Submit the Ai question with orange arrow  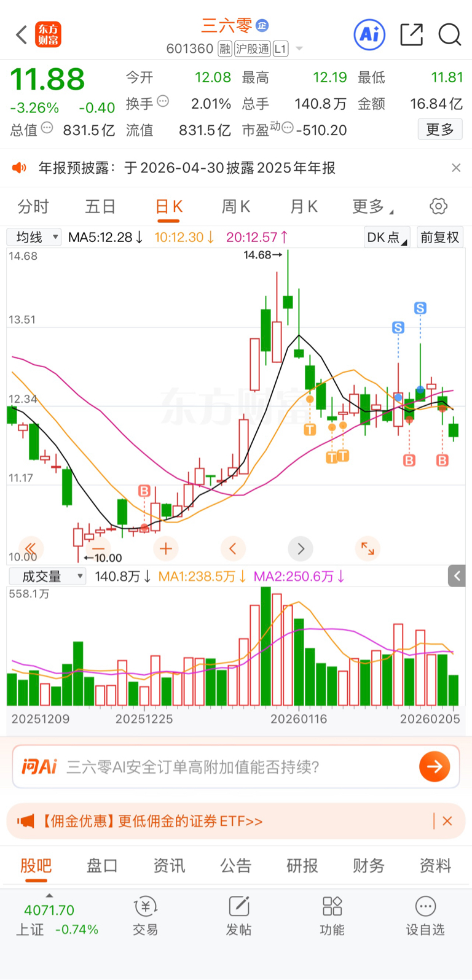[x=435, y=766]
